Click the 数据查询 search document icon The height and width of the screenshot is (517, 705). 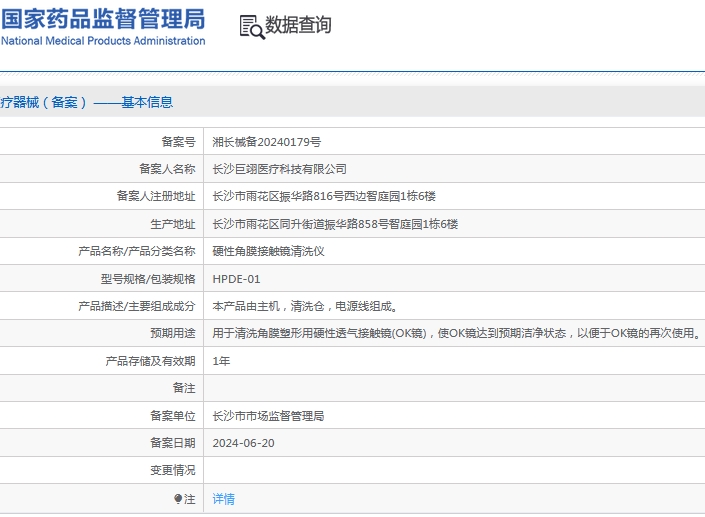(x=252, y=27)
